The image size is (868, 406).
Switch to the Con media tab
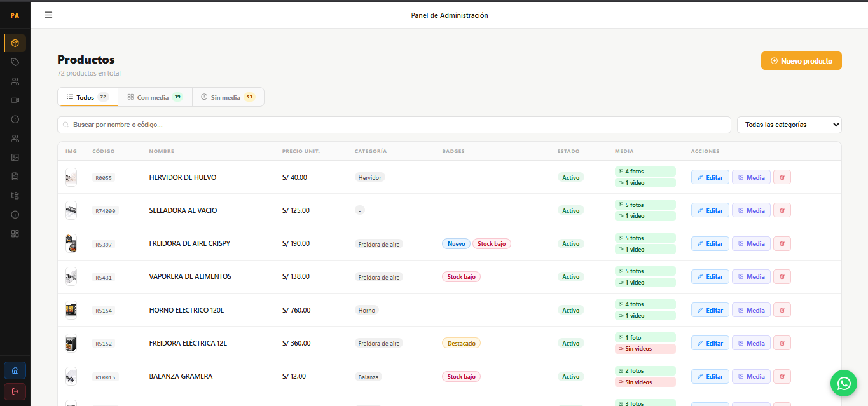click(x=155, y=97)
